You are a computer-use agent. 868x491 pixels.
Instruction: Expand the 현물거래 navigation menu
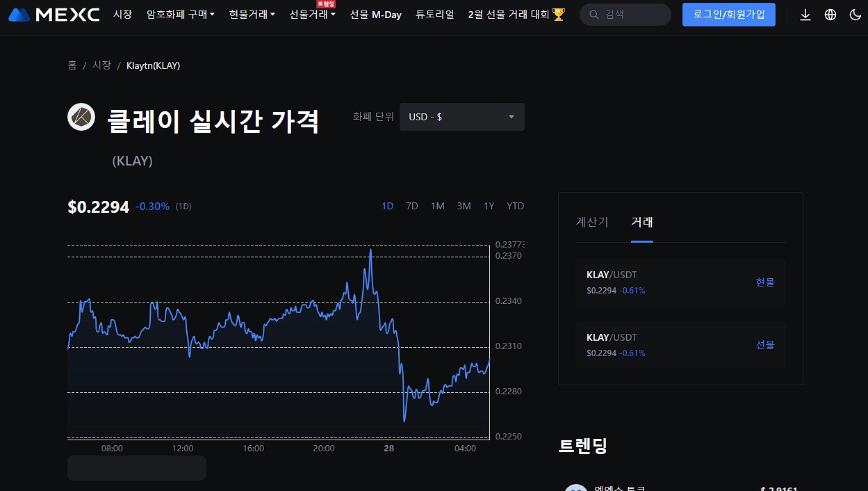click(x=252, y=14)
